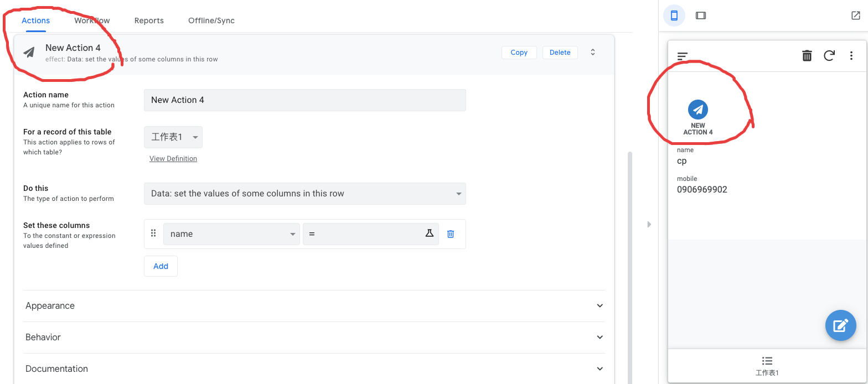Expand the Appearance section

click(x=314, y=305)
